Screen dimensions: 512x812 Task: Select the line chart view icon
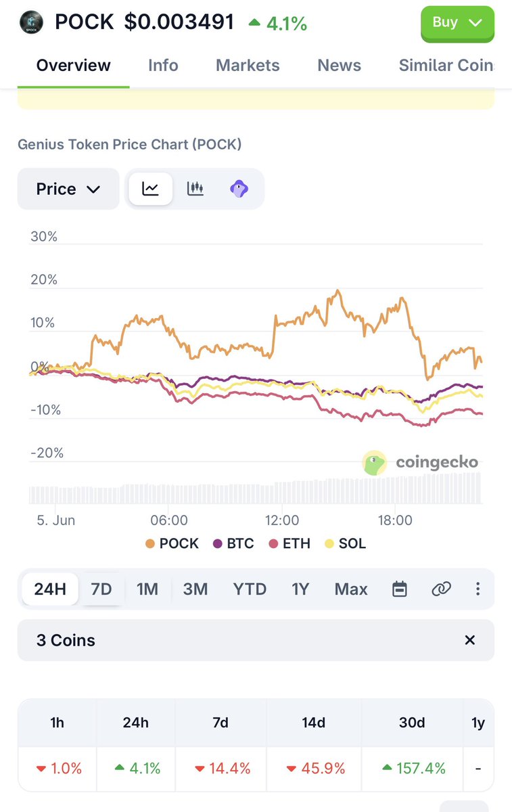click(150, 189)
